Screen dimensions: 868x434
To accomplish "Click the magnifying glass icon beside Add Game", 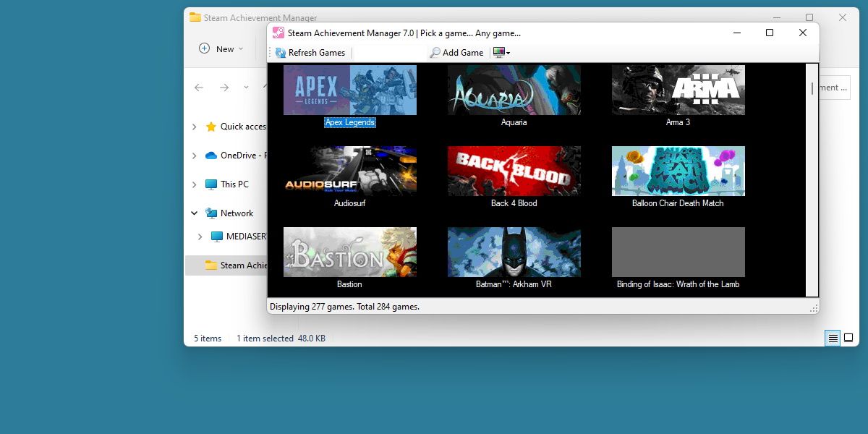I will coord(434,52).
